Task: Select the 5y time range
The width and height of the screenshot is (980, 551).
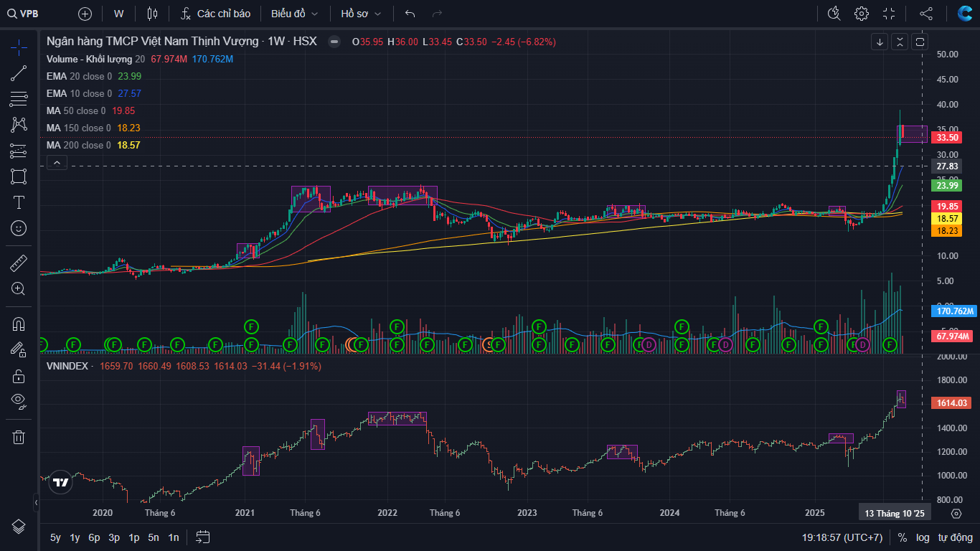Action: 55,537
